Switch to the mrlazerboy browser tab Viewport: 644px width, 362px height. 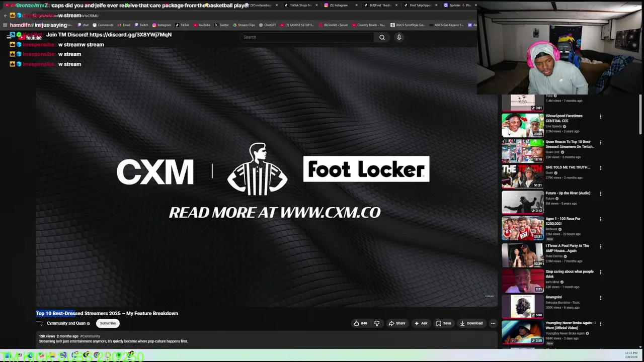pos(260,5)
